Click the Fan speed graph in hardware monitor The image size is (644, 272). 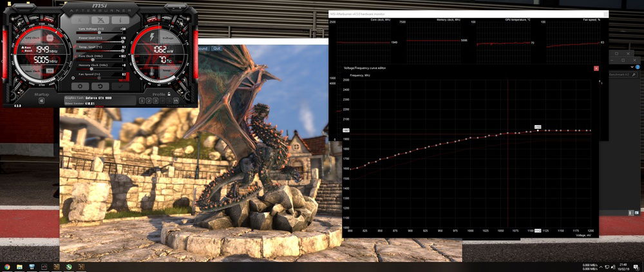tap(573, 41)
